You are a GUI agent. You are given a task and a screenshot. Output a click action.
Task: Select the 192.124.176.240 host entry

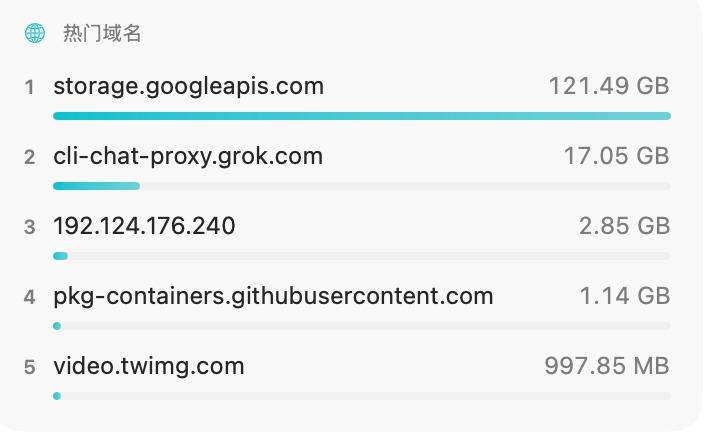click(x=144, y=226)
